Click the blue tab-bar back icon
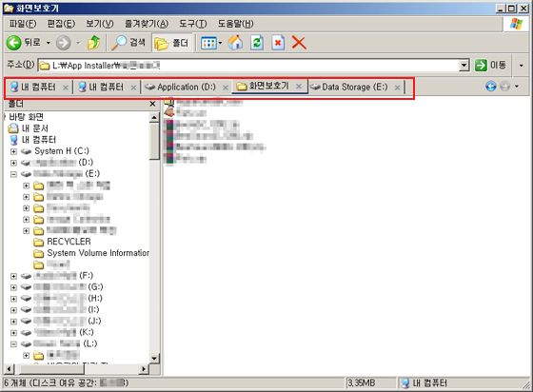533x392 pixels. [x=491, y=87]
